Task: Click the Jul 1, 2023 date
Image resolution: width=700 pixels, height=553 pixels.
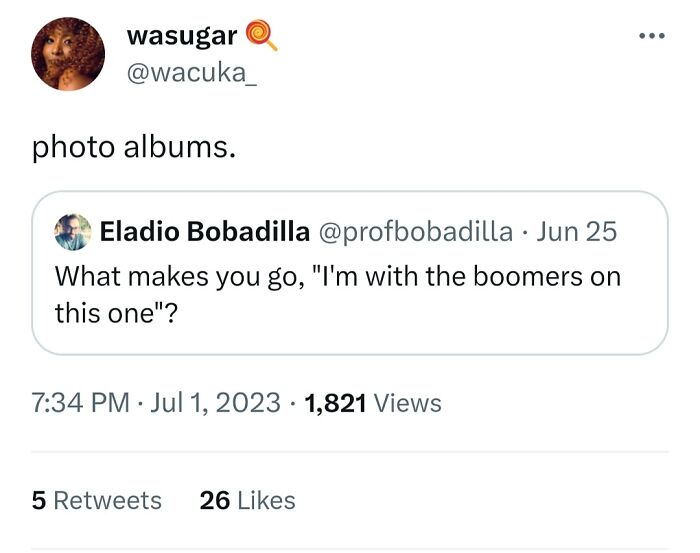Action: [215, 403]
